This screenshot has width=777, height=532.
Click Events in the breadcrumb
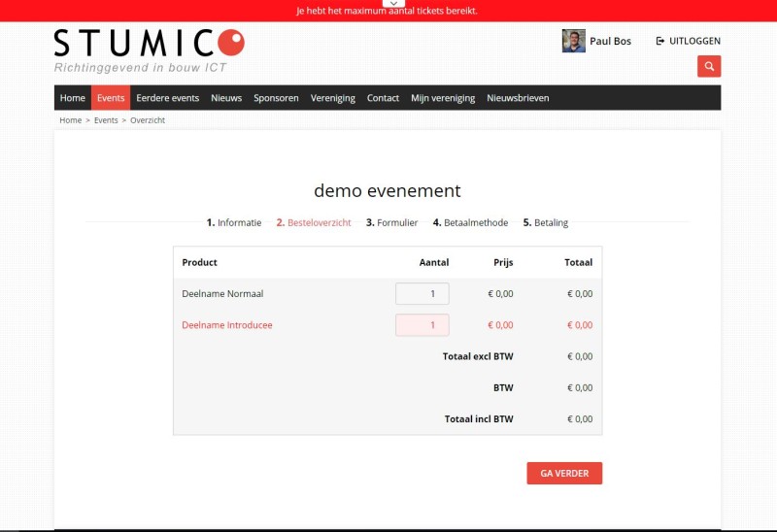(106, 120)
